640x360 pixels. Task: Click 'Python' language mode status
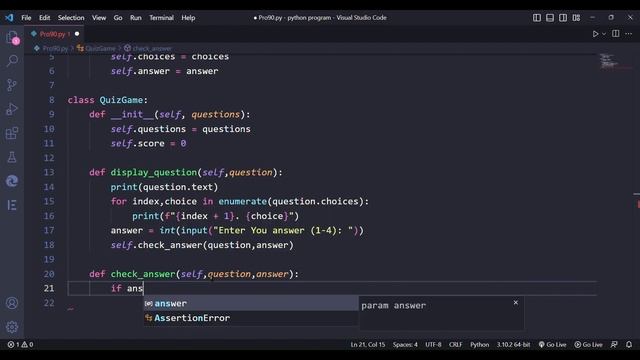(479, 344)
